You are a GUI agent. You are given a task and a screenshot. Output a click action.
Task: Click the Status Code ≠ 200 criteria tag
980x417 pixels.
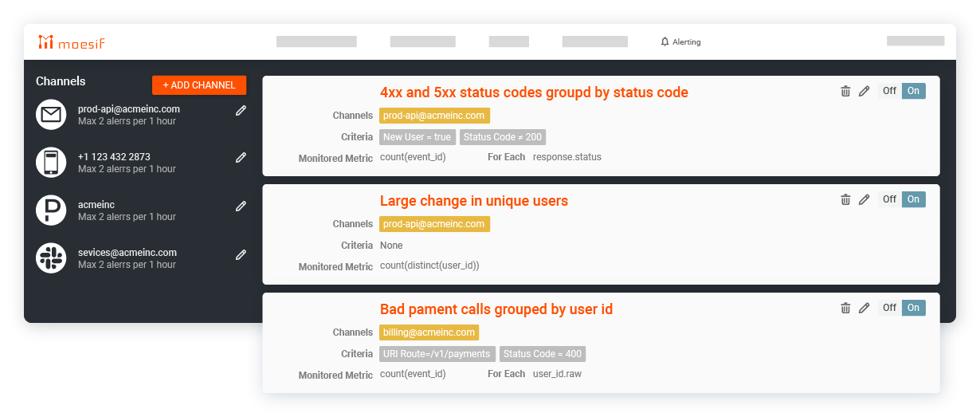point(503,137)
